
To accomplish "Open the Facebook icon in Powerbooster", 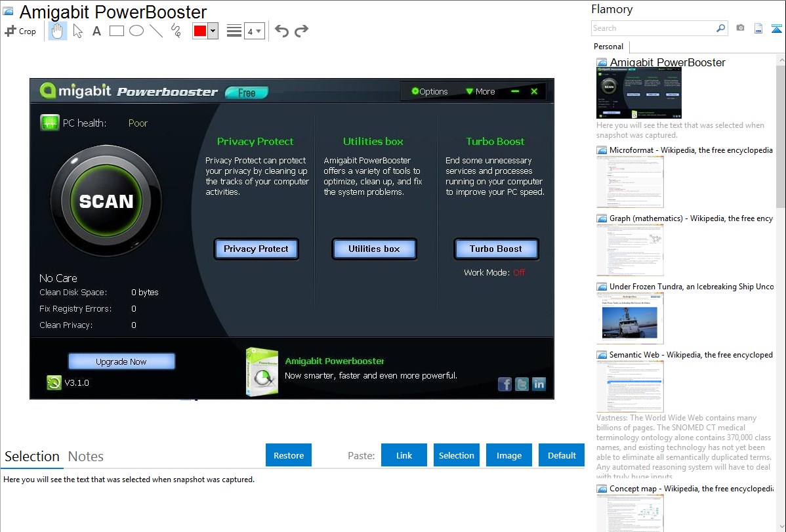I will pyautogui.click(x=505, y=384).
